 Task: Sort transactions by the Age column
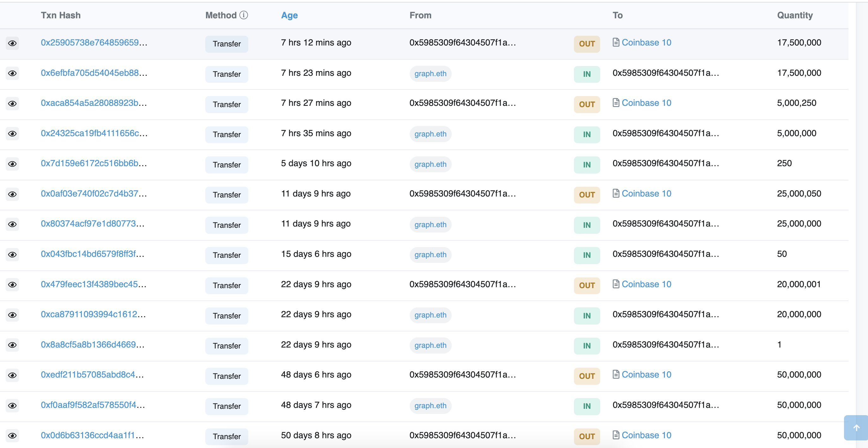click(289, 15)
